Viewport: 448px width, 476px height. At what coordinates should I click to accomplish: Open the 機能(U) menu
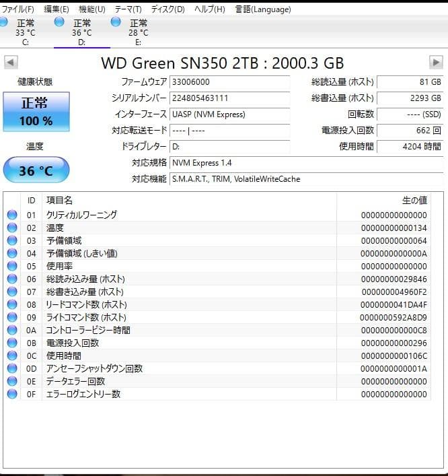[x=92, y=9]
